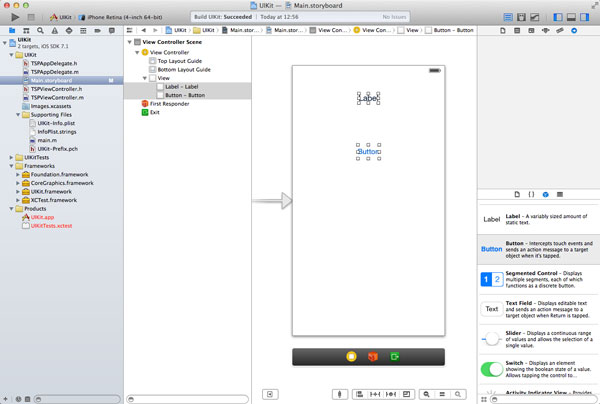Open the Media library
Image resolution: width=600 pixels, height=404 pixels.
(560, 194)
